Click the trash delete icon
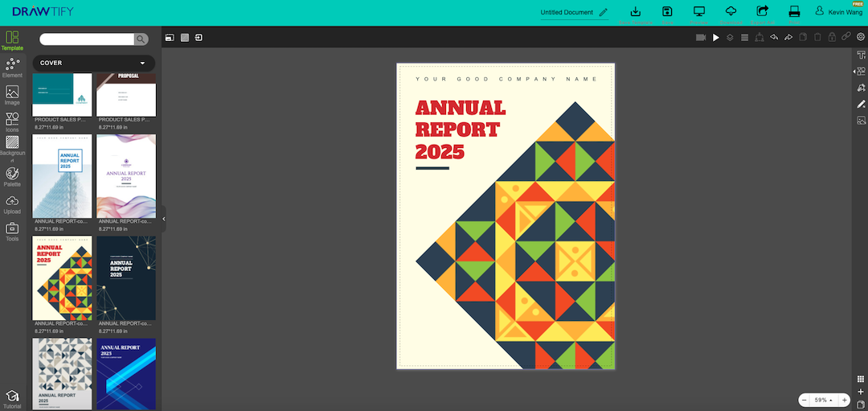868x411 pixels. (817, 37)
